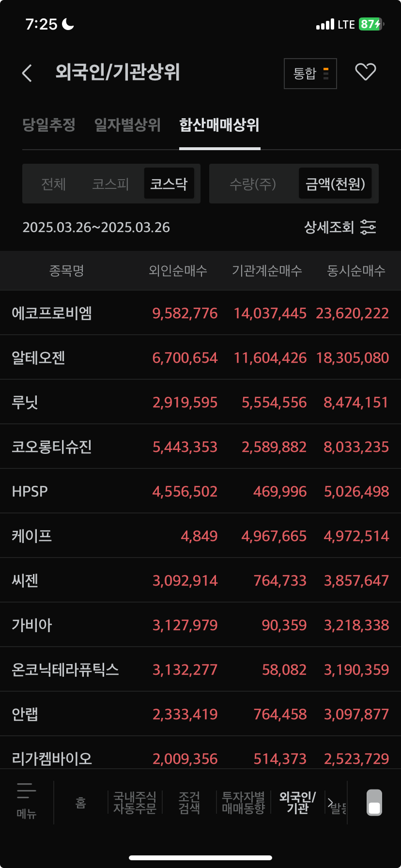
Task: Tap 코오롱티슈진 institution value 2,589,882
Action: point(274,447)
